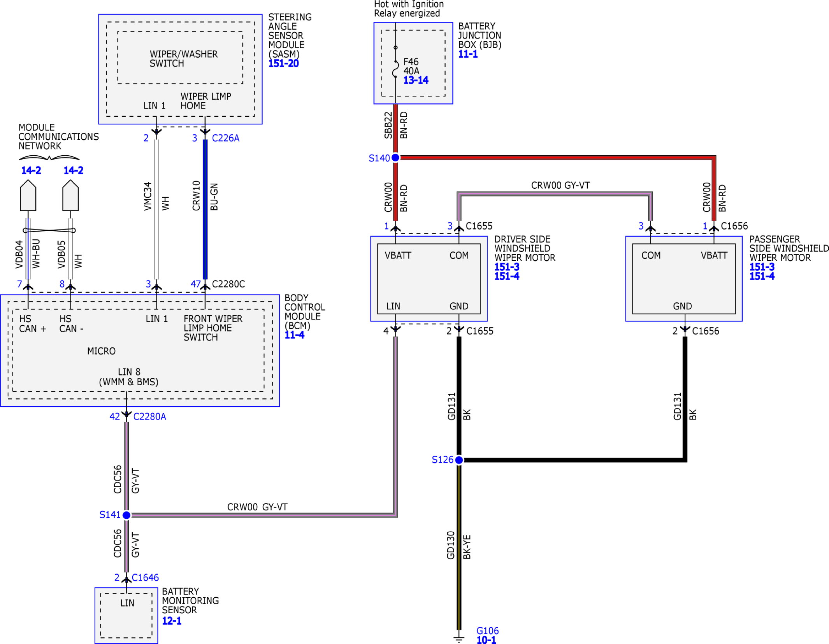Open the 151-20 SASM page reference link
Viewport: 829px width, 644px height.
pyautogui.click(x=283, y=63)
